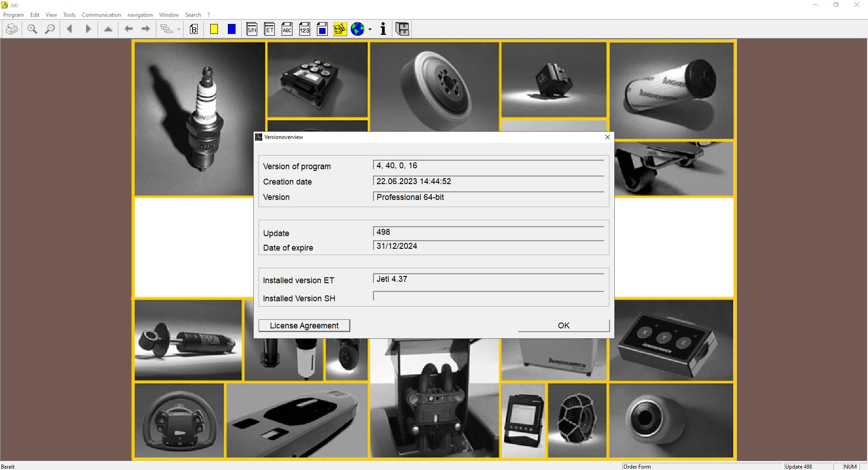Open the S/N serial number search icon

252,29
